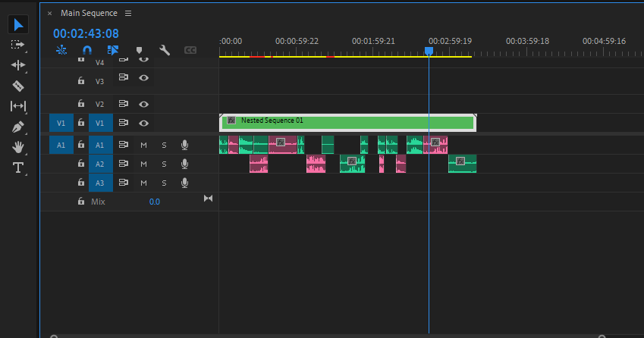Toggle sync lock on A3

pos(123,183)
